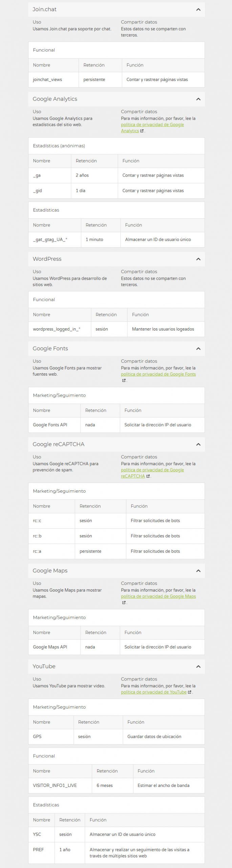232x868 pixels.
Task: Select the PREF cookie name cell
Action: pyautogui.click(x=41, y=853)
